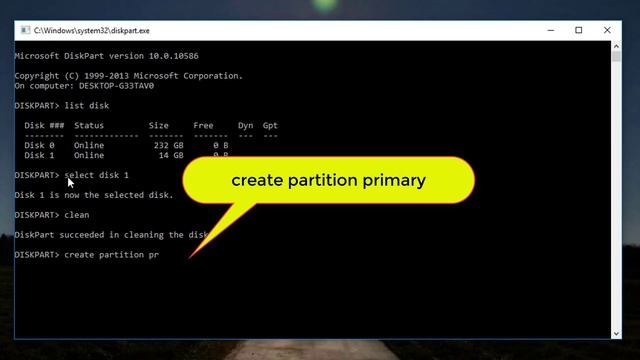Maximize the diskpart.exe window

579,30
